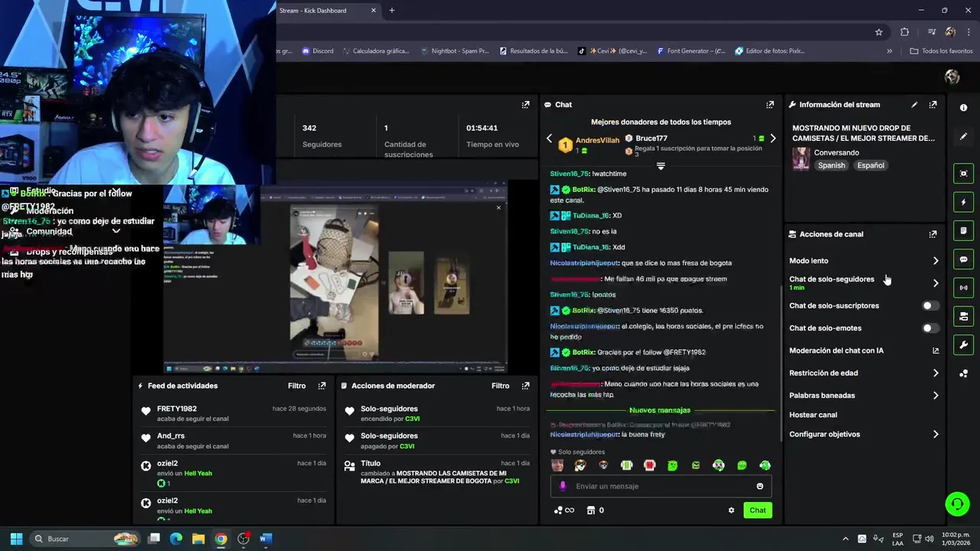Open Todos los favoritos folder
Screen dimensions: 980x551
pos(941,51)
